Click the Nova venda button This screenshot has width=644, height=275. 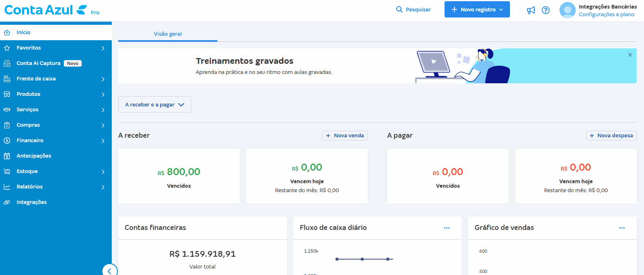click(x=345, y=136)
